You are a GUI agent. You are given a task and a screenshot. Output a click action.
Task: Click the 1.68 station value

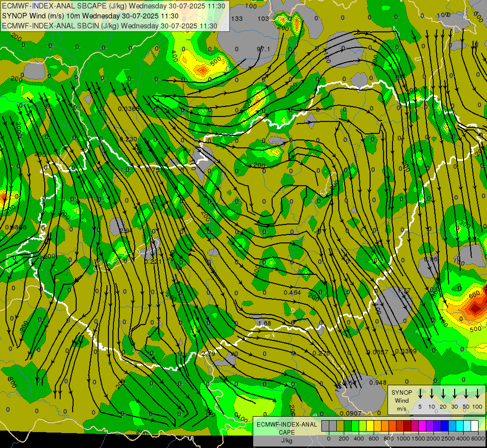264,323
